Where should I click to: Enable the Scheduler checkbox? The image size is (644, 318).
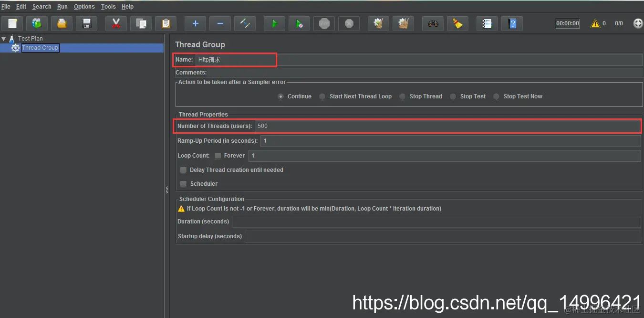pyautogui.click(x=183, y=184)
